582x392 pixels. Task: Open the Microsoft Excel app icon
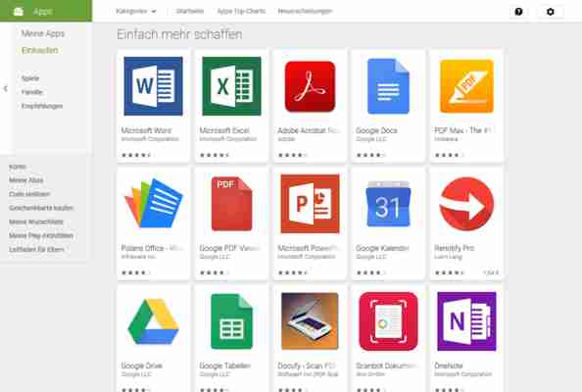coord(231,86)
